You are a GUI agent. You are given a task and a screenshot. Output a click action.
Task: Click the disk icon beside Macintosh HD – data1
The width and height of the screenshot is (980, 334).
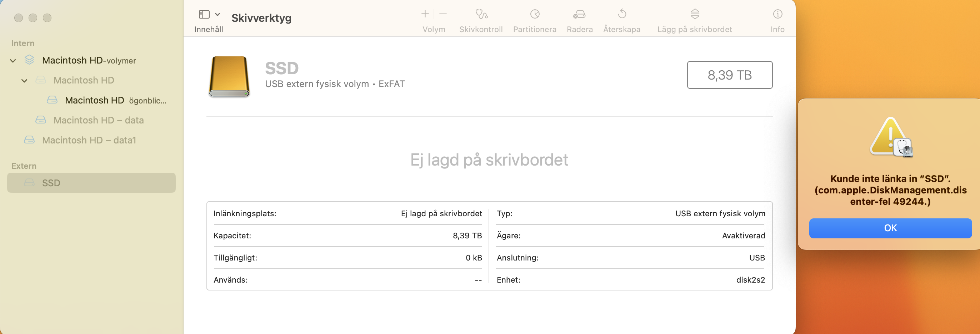[29, 140]
